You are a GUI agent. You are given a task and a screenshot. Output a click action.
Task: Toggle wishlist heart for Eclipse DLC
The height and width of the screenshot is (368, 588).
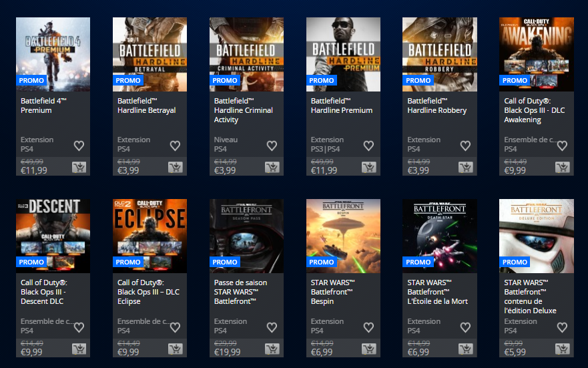[x=175, y=327]
